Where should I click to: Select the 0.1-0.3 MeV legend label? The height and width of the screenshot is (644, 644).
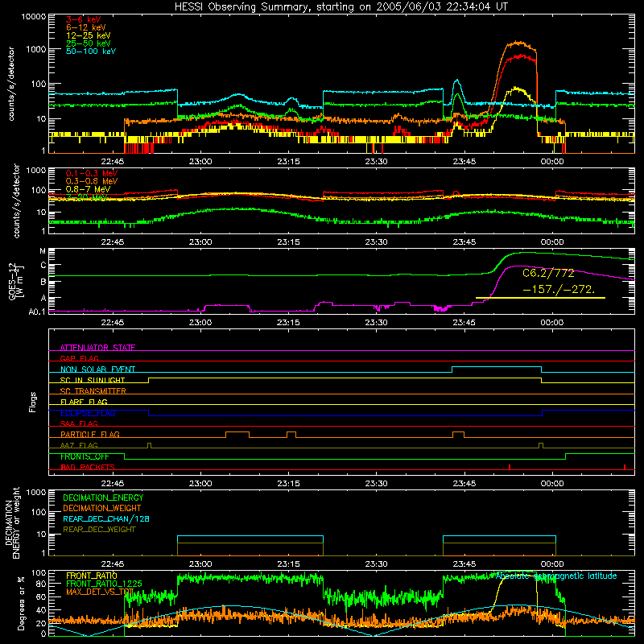(92, 173)
